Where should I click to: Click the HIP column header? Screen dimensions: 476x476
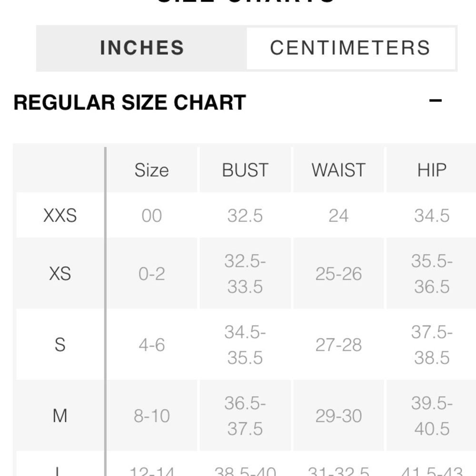(x=431, y=170)
